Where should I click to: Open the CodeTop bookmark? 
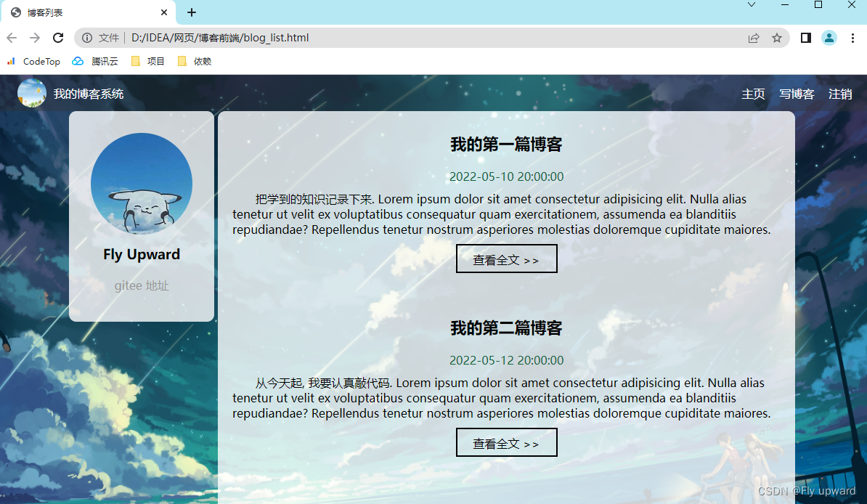click(x=33, y=62)
